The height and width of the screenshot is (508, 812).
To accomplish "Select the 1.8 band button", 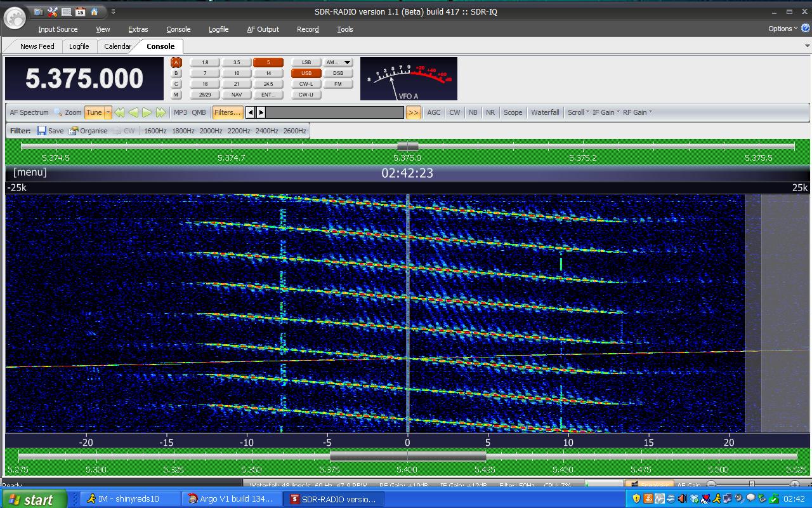I will pyautogui.click(x=205, y=62).
